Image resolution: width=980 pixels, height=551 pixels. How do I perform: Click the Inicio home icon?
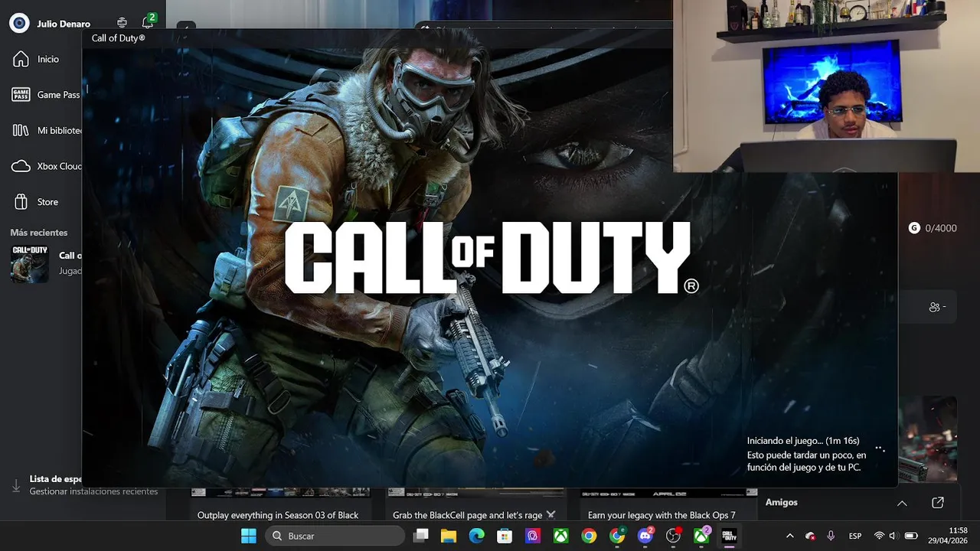(x=21, y=59)
